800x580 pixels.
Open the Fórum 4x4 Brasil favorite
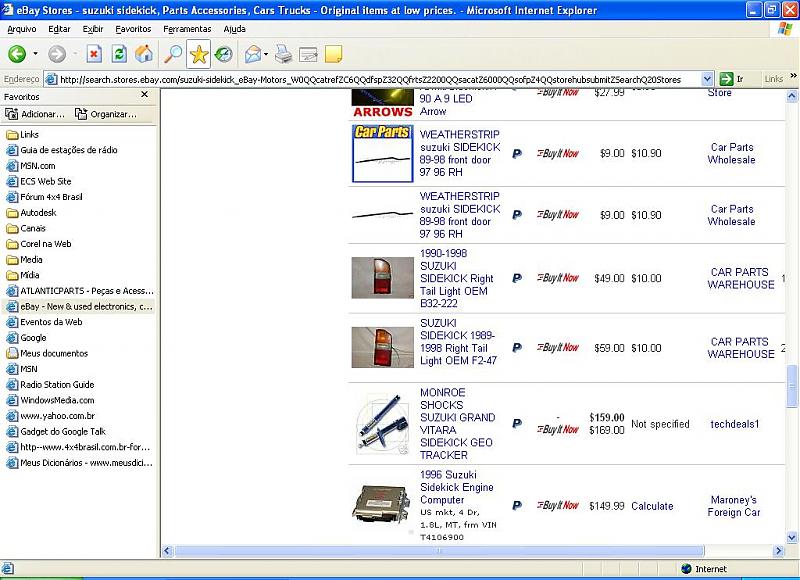pyautogui.click(x=44, y=197)
